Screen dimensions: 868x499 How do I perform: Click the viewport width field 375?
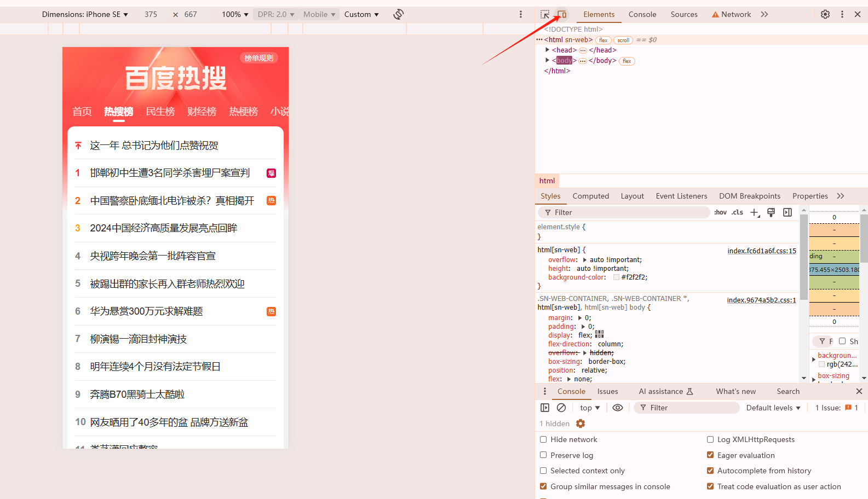pyautogui.click(x=151, y=14)
